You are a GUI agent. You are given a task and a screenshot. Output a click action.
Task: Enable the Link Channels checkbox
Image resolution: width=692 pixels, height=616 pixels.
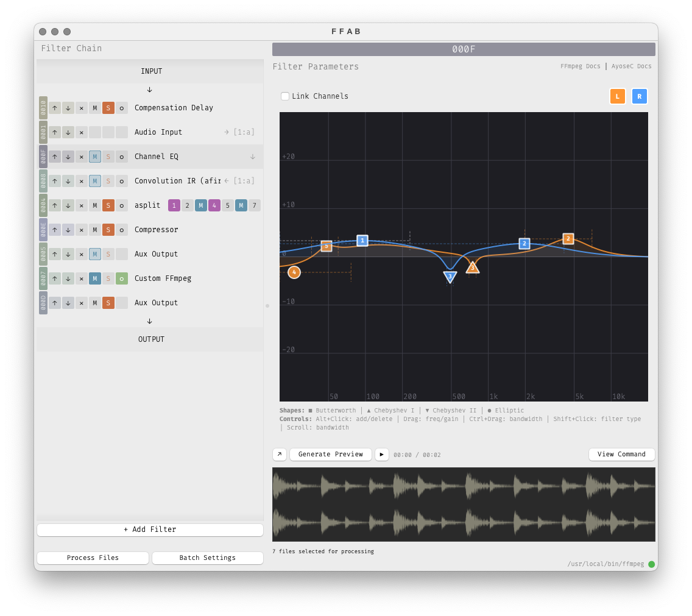tap(285, 96)
